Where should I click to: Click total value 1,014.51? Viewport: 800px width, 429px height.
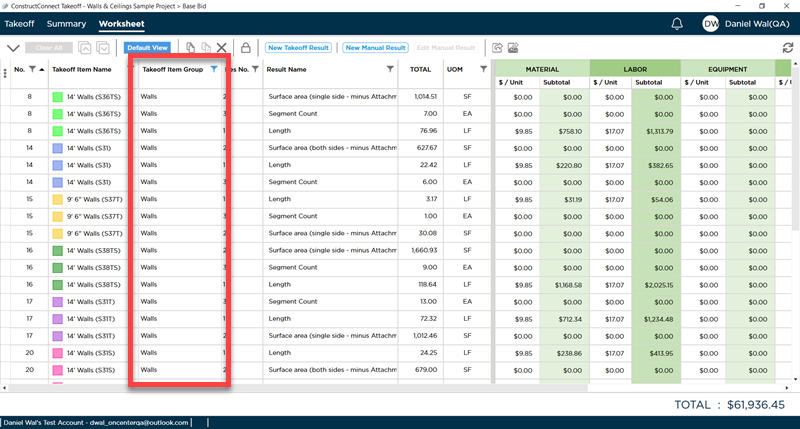coord(426,96)
